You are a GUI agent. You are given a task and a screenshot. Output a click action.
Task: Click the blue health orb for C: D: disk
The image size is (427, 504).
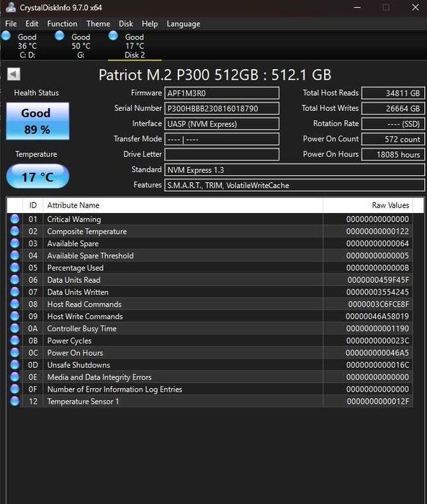[x=6, y=35]
